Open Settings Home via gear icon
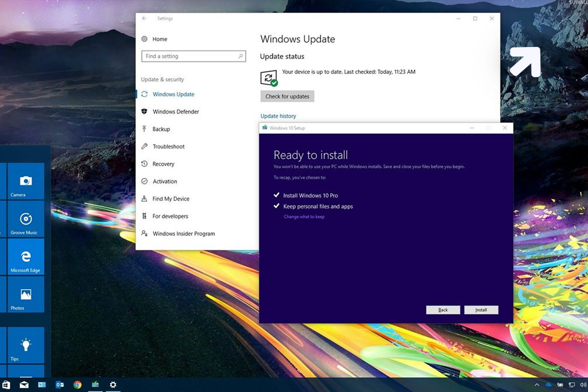This screenshot has height=392, width=588. [145, 39]
